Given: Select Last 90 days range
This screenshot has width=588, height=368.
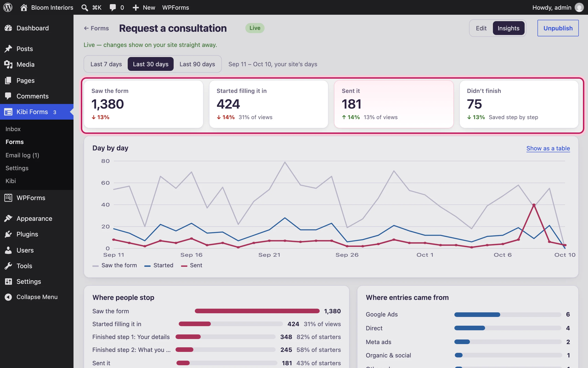Looking at the screenshot, I should pos(197,64).
